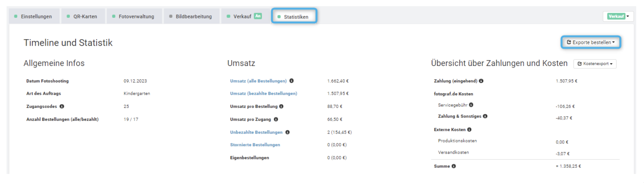Click the Timeline und Statistik heading
This screenshot has height=183, width=644.
click(68, 43)
